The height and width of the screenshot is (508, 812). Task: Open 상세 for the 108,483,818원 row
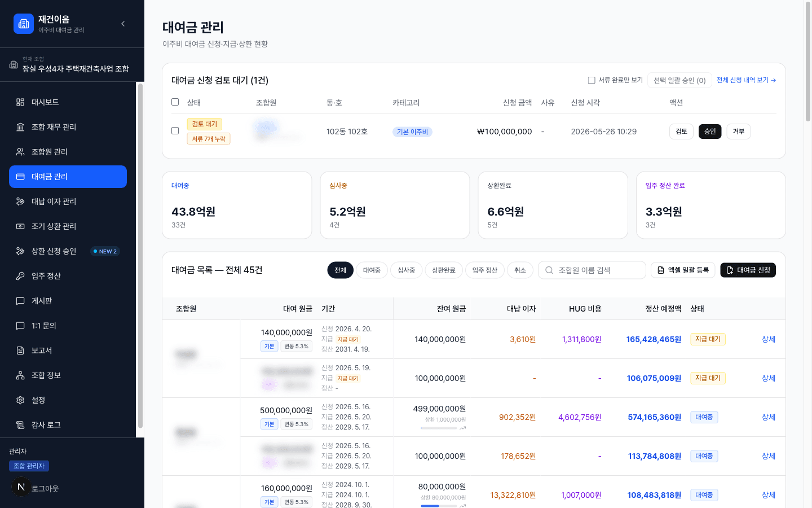[769, 495]
